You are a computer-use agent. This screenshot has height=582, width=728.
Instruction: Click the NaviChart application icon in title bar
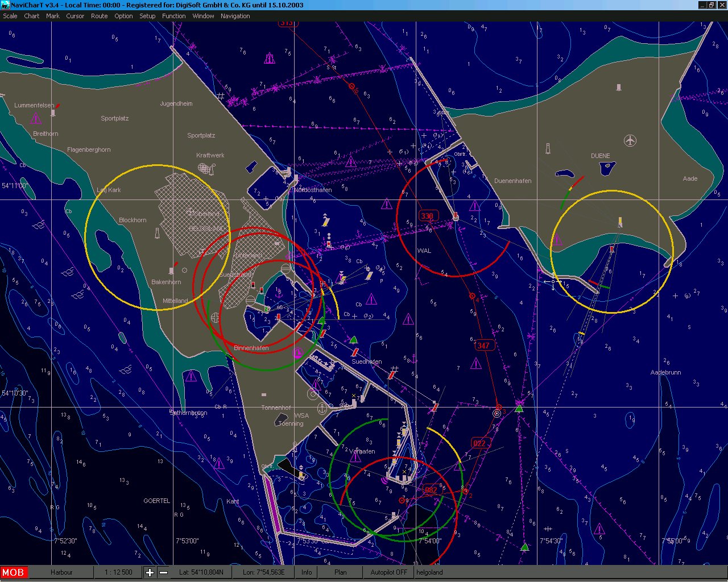tap(5, 5)
